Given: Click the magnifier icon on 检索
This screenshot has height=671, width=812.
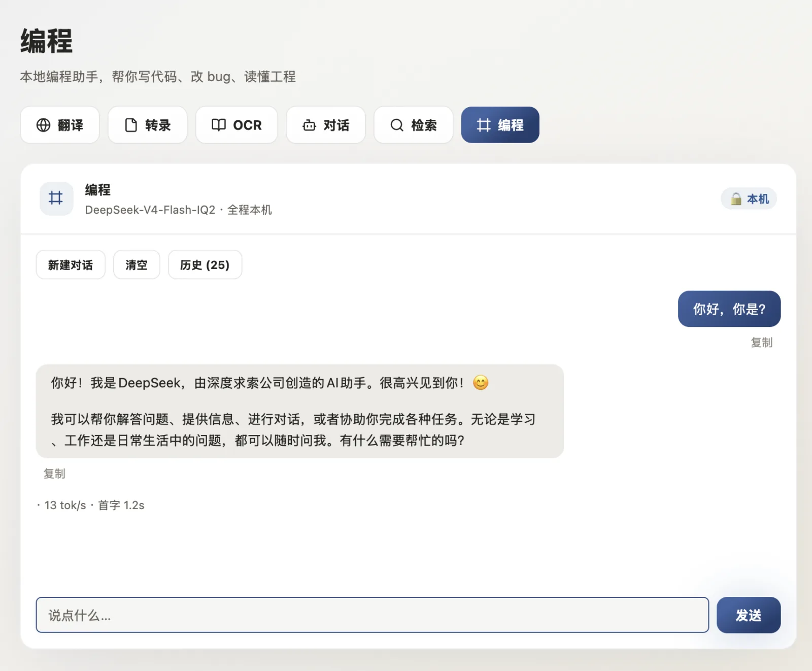Looking at the screenshot, I should [397, 125].
